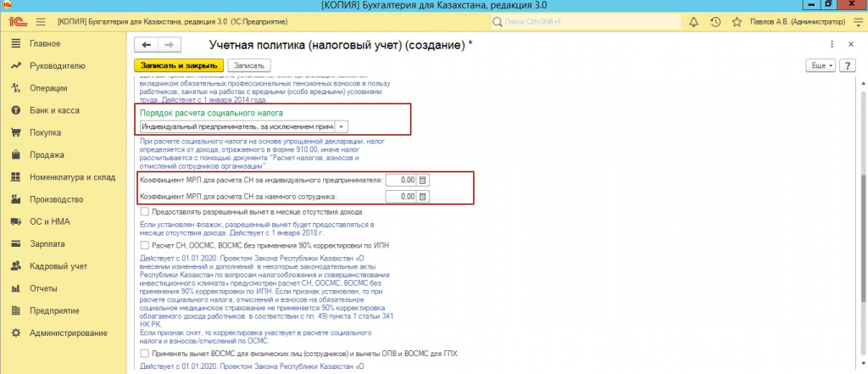Open form options three-dot menu

[x=832, y=44]
